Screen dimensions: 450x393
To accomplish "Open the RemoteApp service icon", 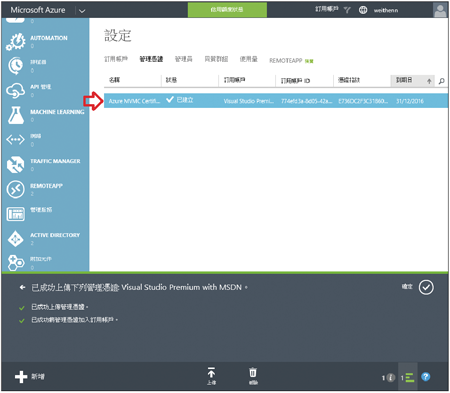I will coord(15,189).
